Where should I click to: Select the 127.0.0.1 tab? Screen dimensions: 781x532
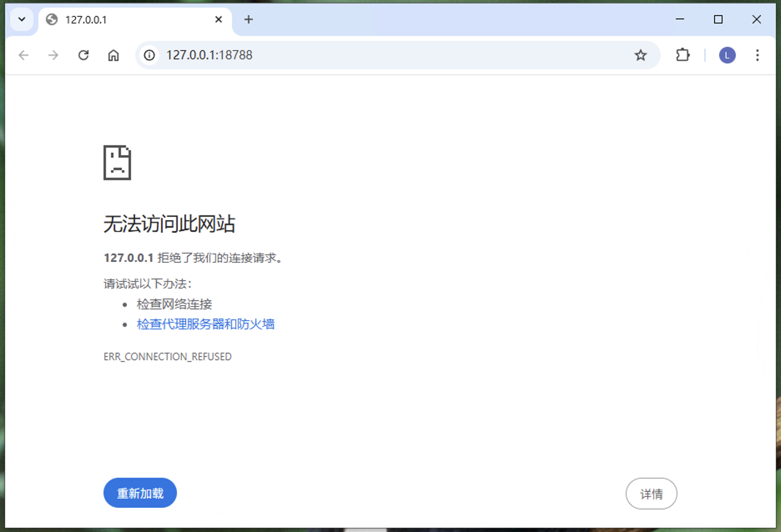tap(125, 20)
